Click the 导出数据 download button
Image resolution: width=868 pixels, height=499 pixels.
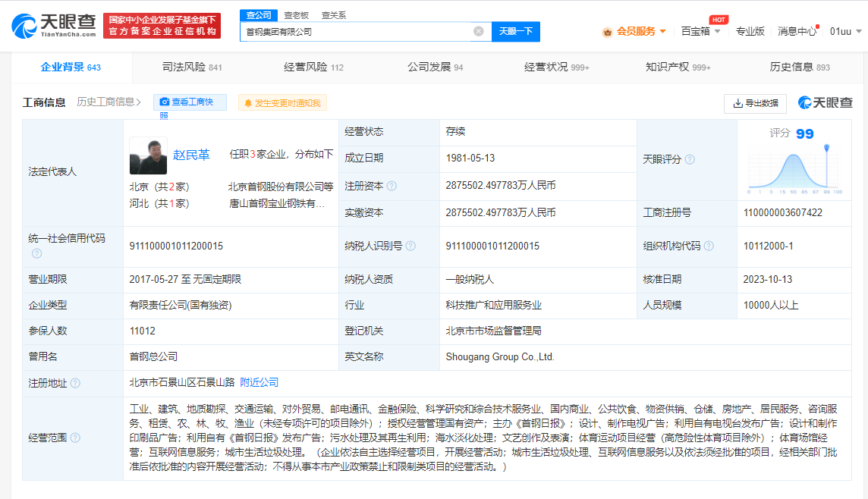pos(754,103)
